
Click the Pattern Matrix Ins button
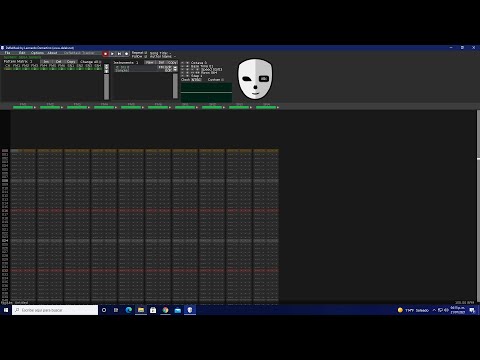point(46,62)
